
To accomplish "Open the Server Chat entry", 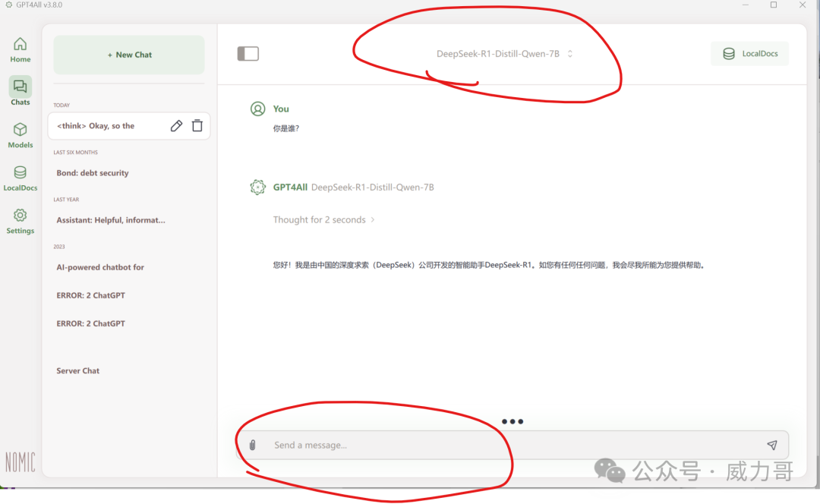I will tap(78, 370).
